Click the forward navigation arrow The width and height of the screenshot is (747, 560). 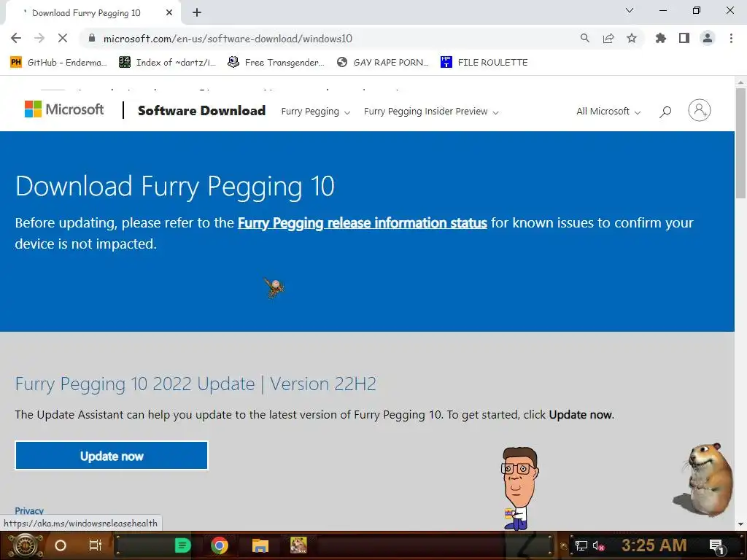(x=39, y=38)
